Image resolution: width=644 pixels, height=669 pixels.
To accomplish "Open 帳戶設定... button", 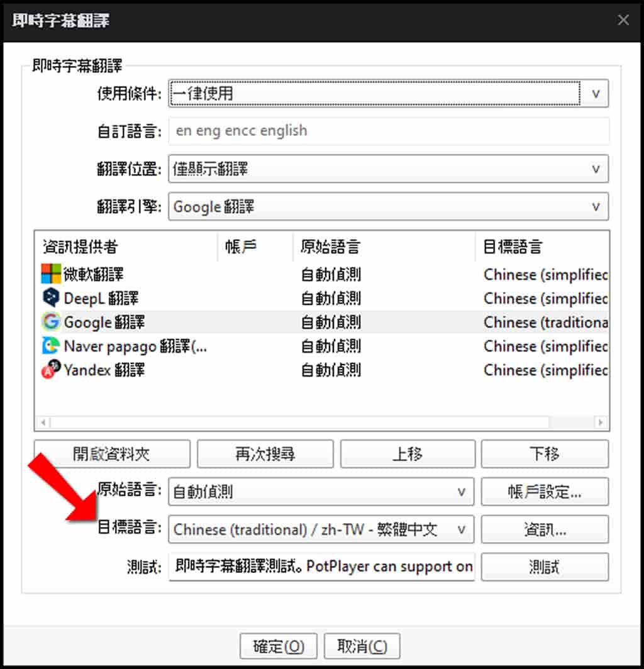I will coord(545,492).
